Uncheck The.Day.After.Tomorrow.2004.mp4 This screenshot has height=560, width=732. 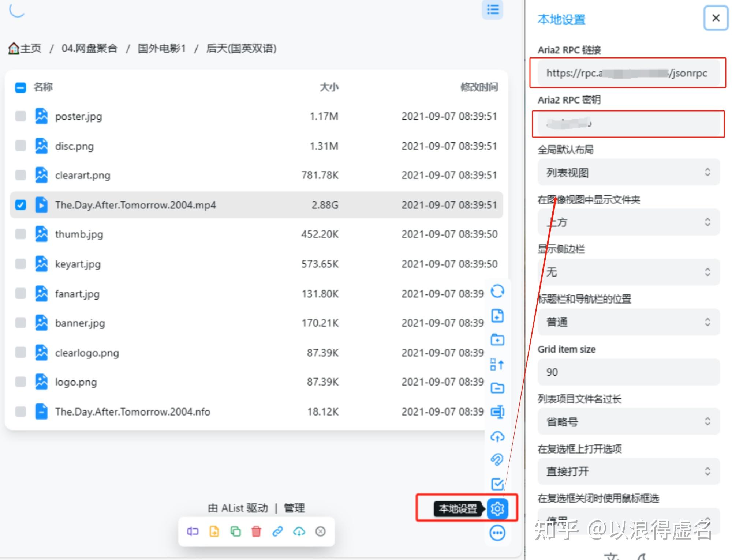click(x=20, y=205)
